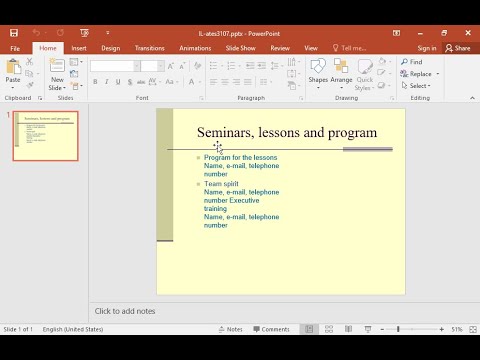Switch to Slide Sorter view icon
The image size is (480, 360).
click(x=329, y=329)
